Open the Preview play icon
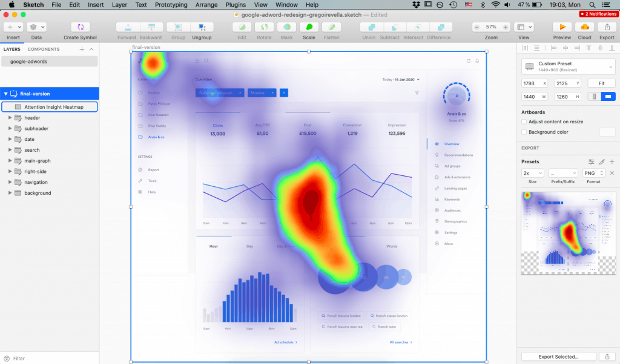This screenshot has height=364, width=620. coord(562,27)
